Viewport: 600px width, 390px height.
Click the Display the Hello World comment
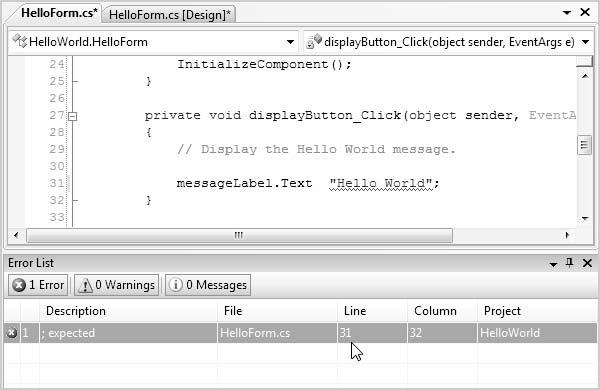pyautogui.click(x=316, y=149)
